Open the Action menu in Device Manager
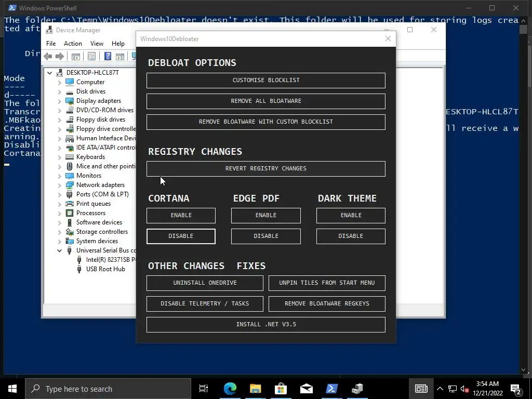 [73, 44]
